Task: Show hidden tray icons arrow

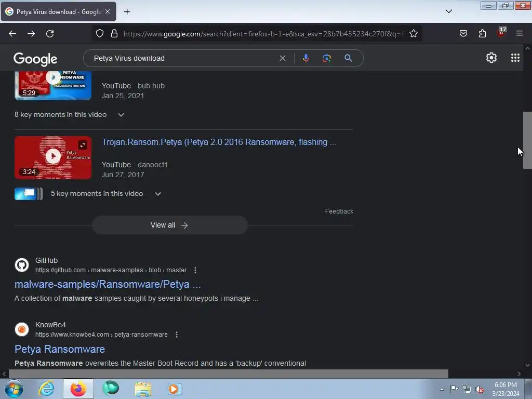Action: pyautogui.click(x=442, y=389)
